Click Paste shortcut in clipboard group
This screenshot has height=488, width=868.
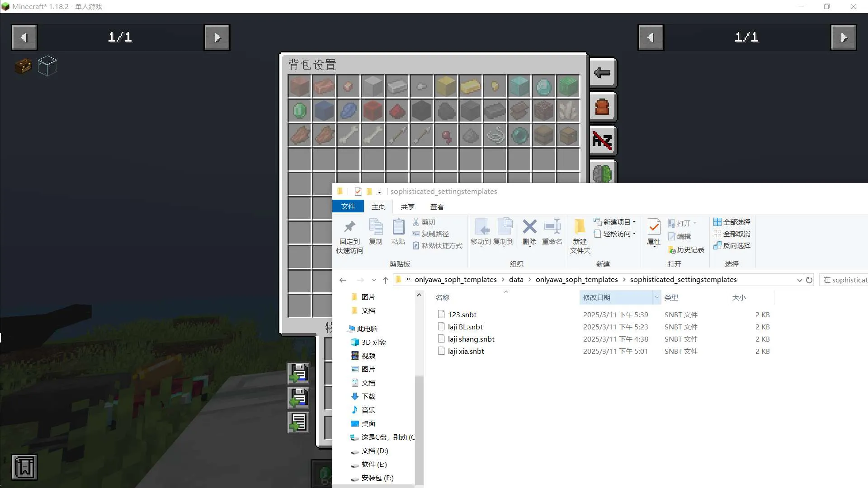pyautogui.click(x=438, y=245)
